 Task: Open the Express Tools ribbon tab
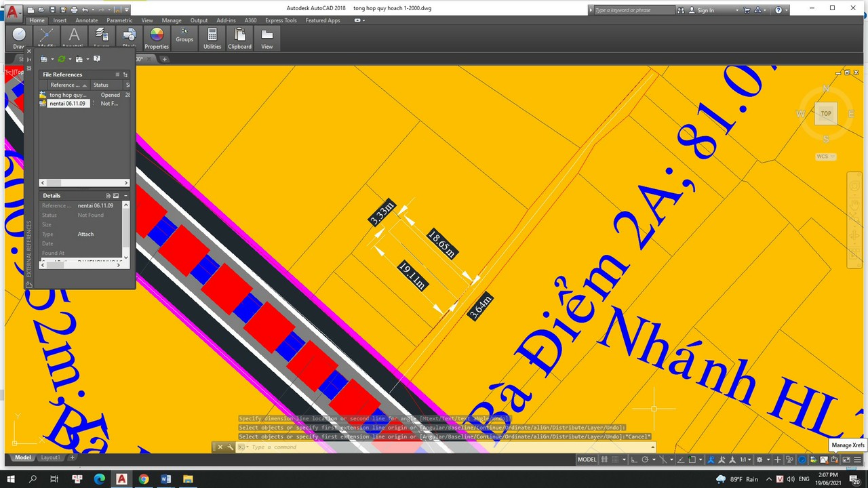tap(281, 20)
